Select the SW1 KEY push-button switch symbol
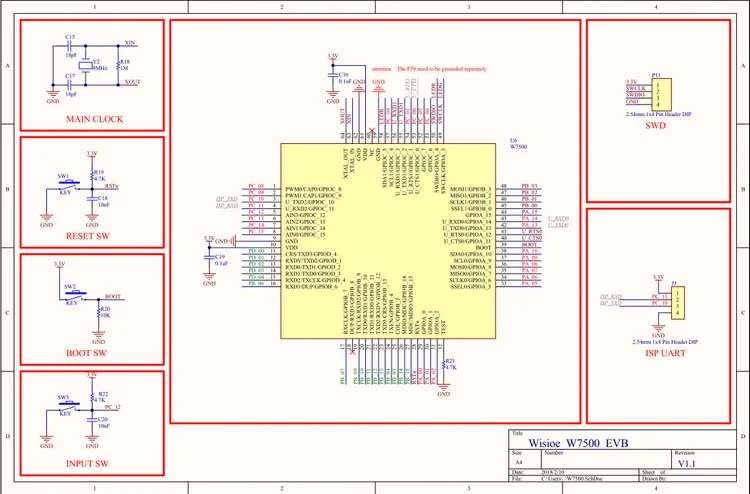 pyautogui.click(x=69, y=184)
